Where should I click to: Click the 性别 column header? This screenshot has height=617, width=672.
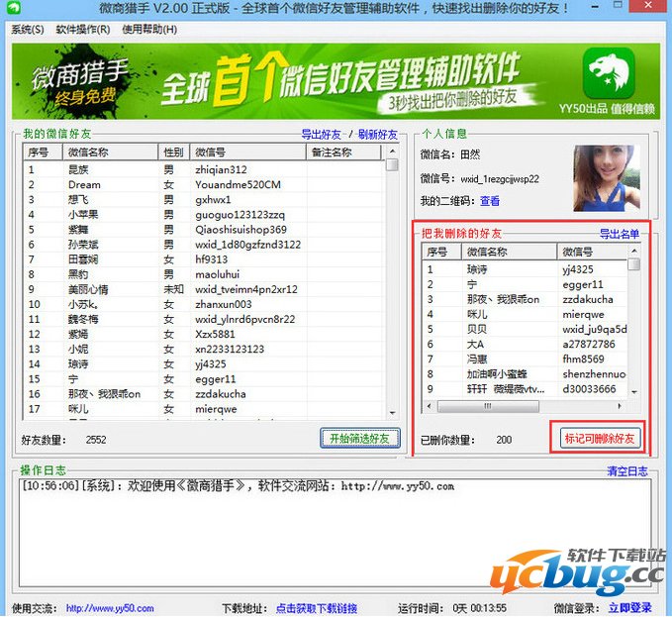click(x=174, y=153)
